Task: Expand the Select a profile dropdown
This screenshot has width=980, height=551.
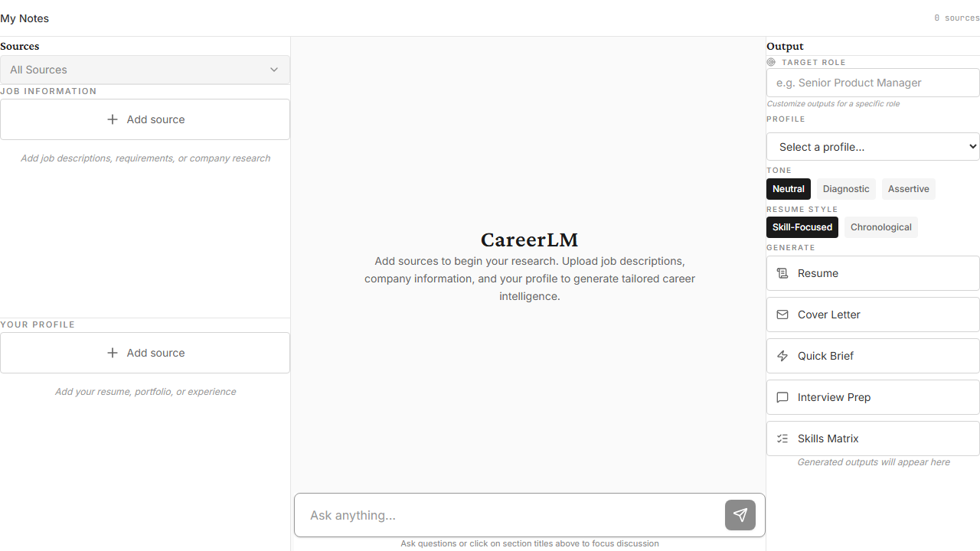Action: (873, 147)
